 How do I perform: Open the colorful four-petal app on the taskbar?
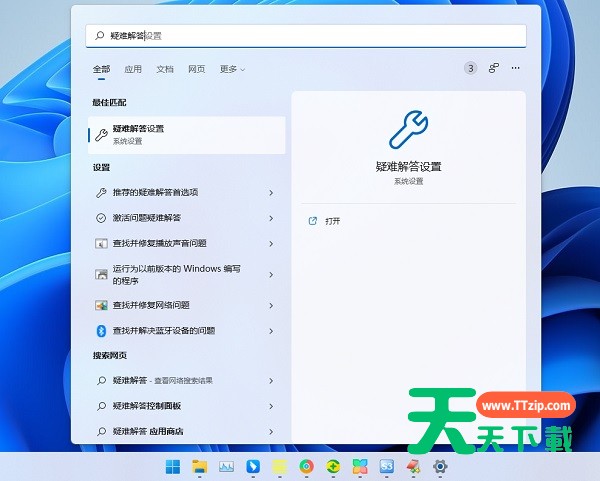pos(360,466)
